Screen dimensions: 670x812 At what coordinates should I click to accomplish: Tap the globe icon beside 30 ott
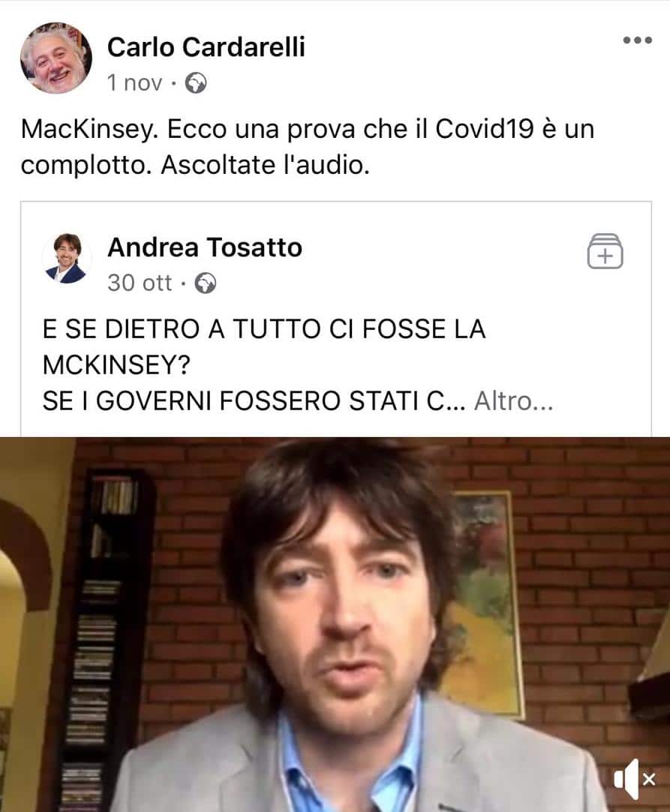click(x=205, y=283)
